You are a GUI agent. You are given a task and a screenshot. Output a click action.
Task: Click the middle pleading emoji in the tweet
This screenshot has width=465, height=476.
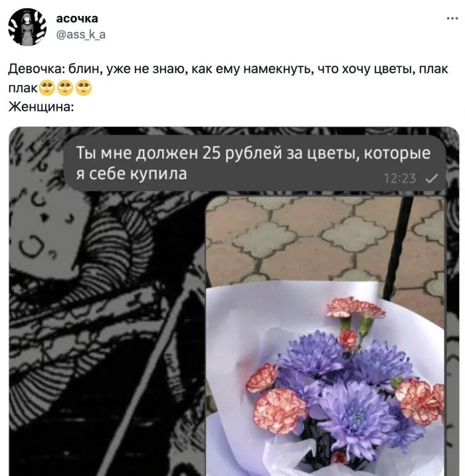(x=65, y=88)
